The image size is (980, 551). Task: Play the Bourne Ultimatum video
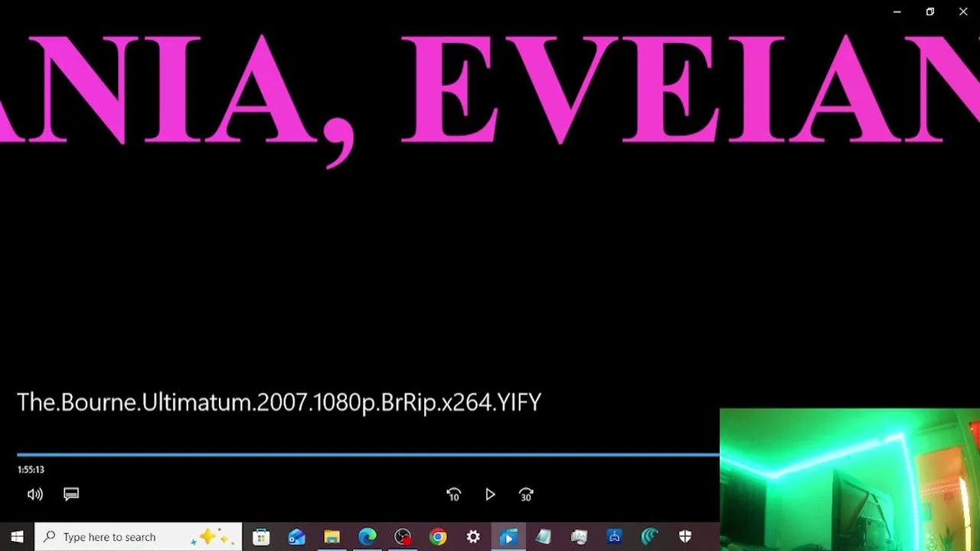[490, 495]
